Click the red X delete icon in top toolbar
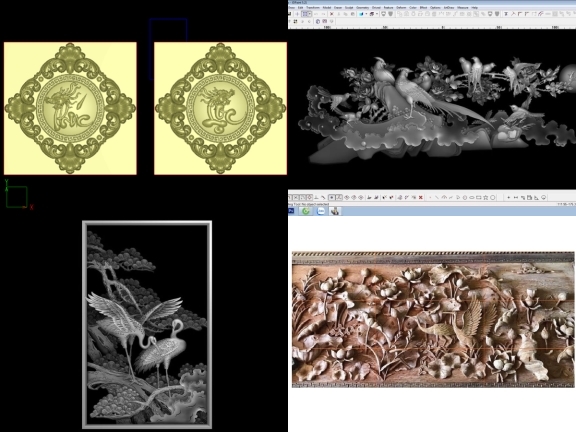Screen dimensions: 576x432 click(x=332, y=14)
